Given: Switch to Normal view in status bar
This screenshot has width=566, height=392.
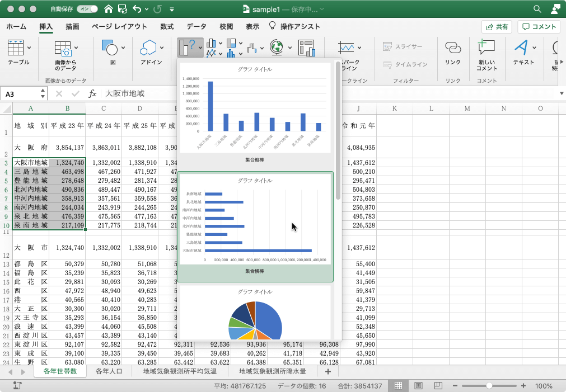Looking at the screenshot, I should point(399,386).
